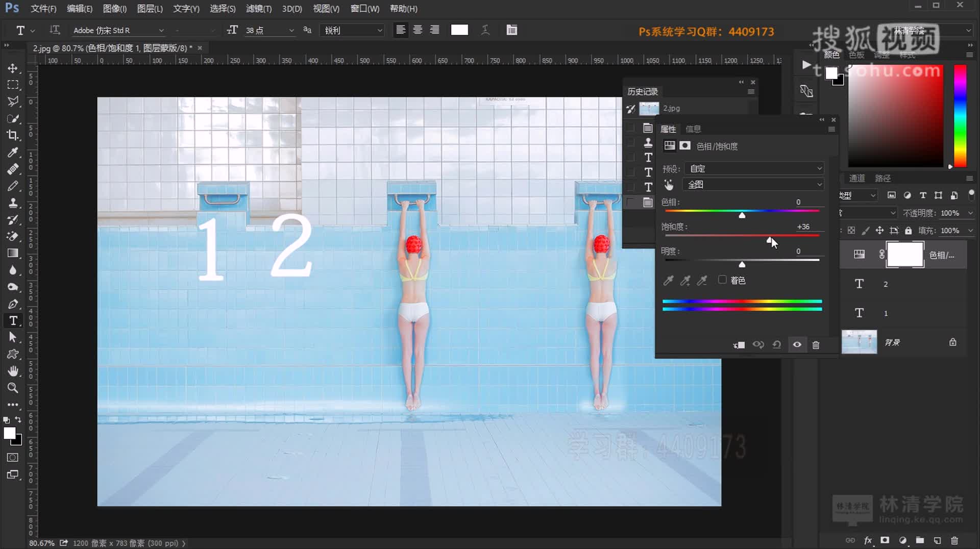
Task: Click the center text alignment icon
Action: pyautogui.click(x=418, y=30)
